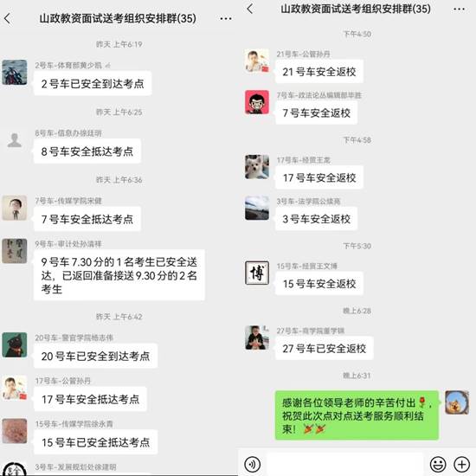This screenshot has width=476, height=476.
Task: Open the emoji picker
Action: (438, 464)
